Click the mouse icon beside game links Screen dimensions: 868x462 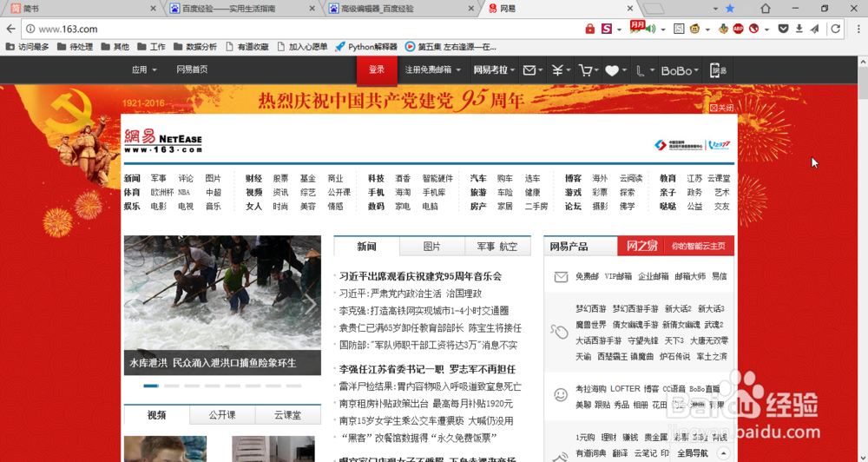pos(559,332)
